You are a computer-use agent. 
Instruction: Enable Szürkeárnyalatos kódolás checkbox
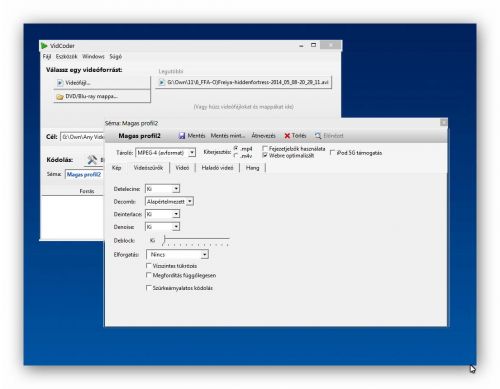[149, 288]
